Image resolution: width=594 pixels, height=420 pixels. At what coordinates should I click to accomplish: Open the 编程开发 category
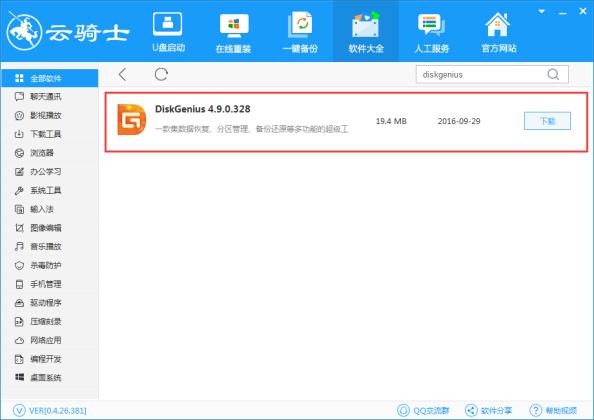(49, 359)
